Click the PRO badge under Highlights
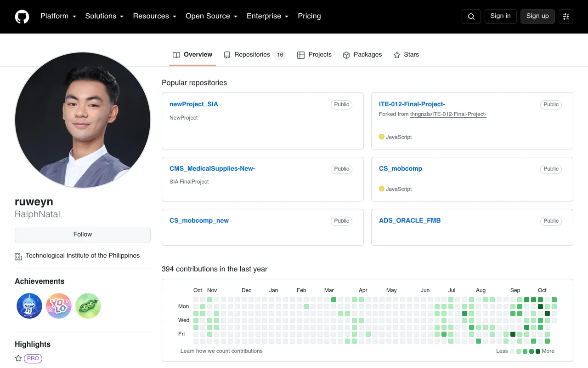 tap(33, 358)
